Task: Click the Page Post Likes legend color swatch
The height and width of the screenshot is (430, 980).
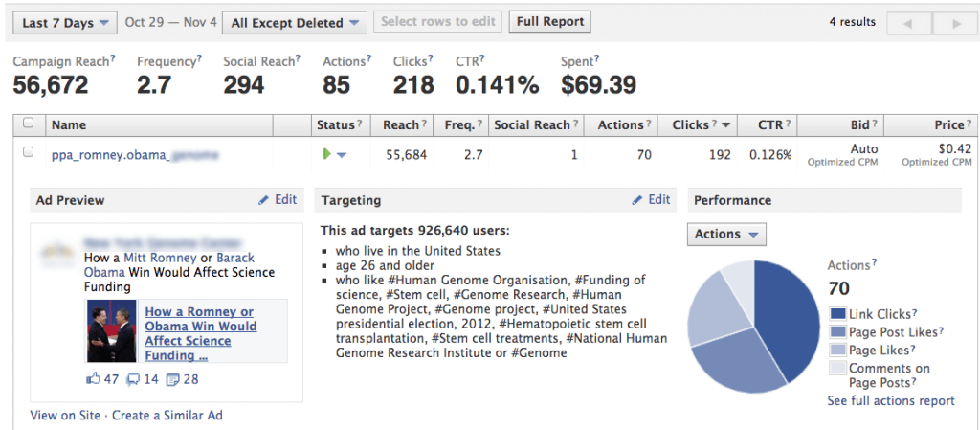Action: 838,332
